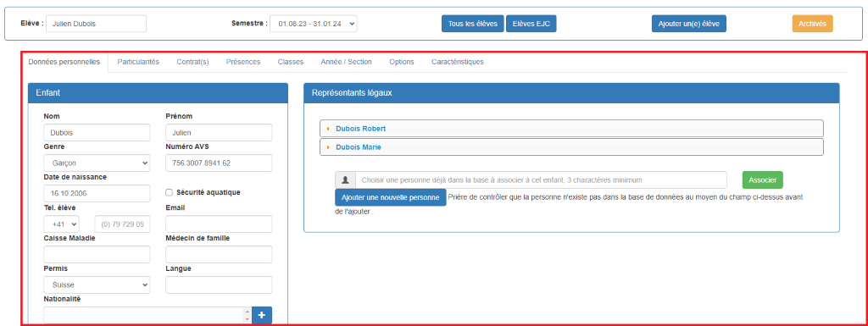868x326 pixels.
Task: Open the Permis dropdown showing Suisse
Action: point(97,285)
